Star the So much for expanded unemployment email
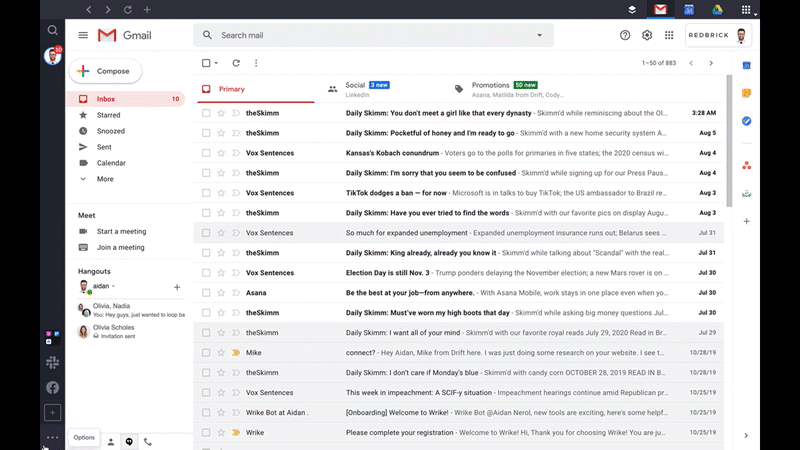This screenshot has height=450, width=800. [221, 233]
